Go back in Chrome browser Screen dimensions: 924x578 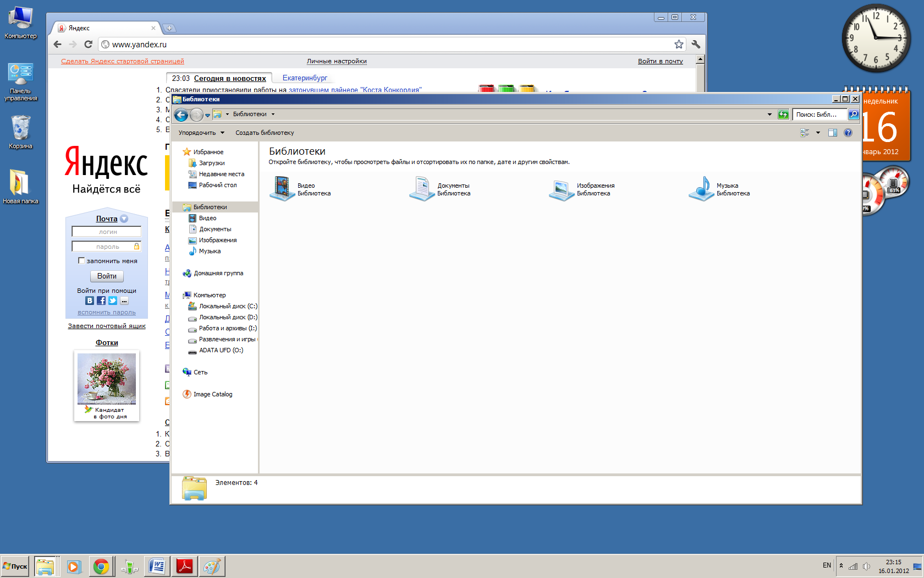58,44
